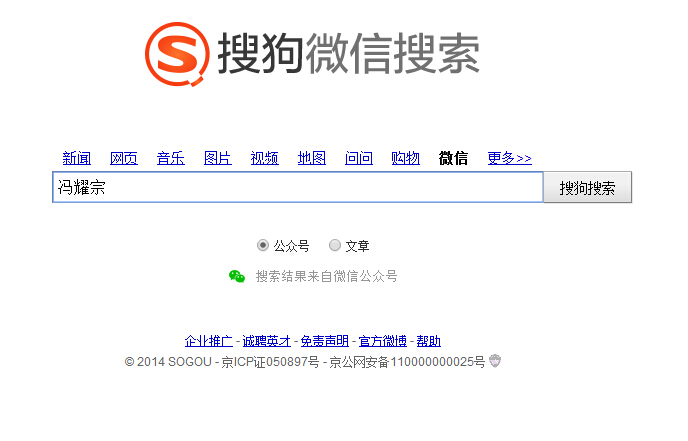Image resolution: width=688 pixels, height=441 pixels.
Task: Select the 文章 radio button
Action: pos(335,245)
